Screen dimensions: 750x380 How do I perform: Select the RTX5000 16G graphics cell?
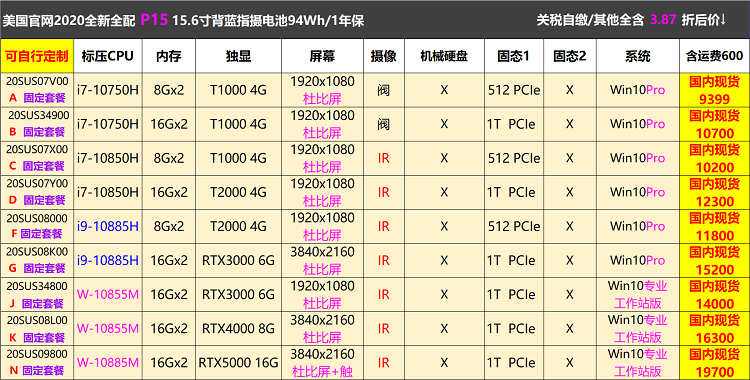[238, 363]
